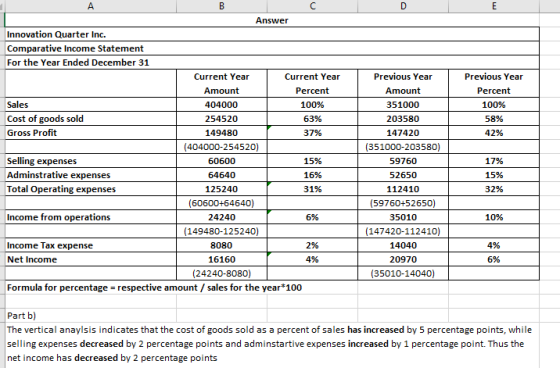Screen dimensions: 560x368
Task: Select cell with value 16160
Action: coord(222,259)
